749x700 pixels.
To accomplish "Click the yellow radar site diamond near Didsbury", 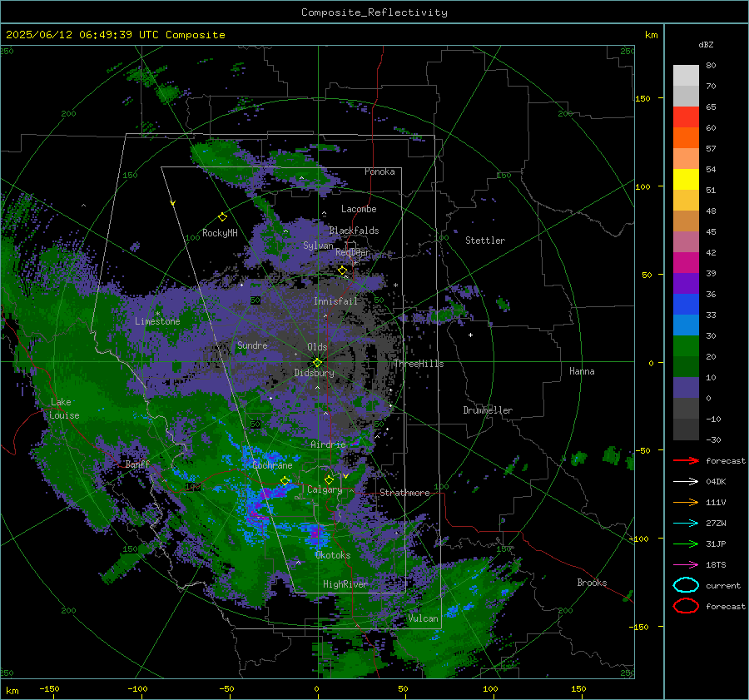I will click(317, 363).
